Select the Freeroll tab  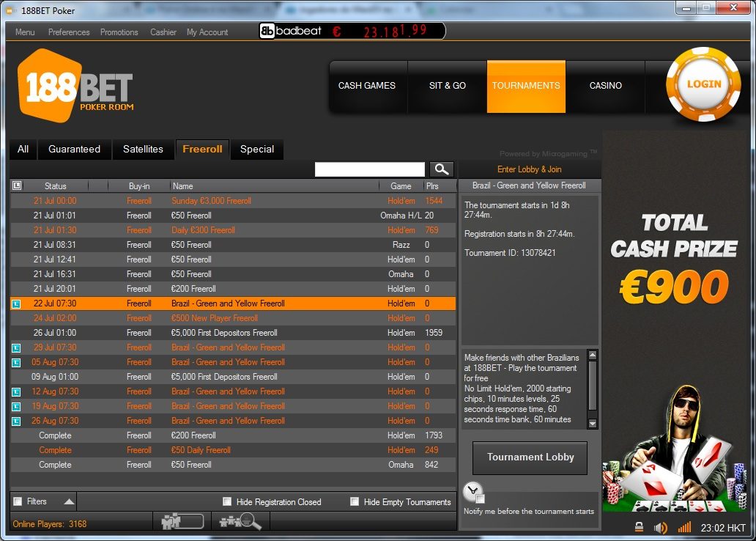click(x=202, y=149)
